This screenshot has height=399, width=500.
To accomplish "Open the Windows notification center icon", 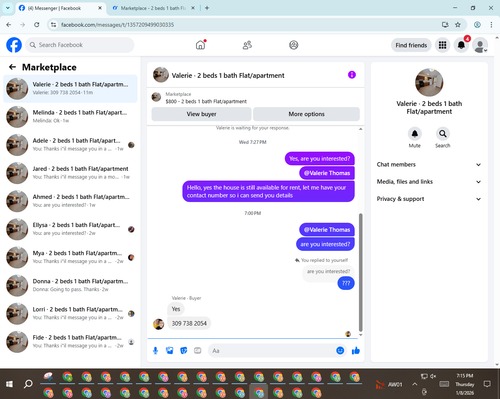I will point(487,384).
